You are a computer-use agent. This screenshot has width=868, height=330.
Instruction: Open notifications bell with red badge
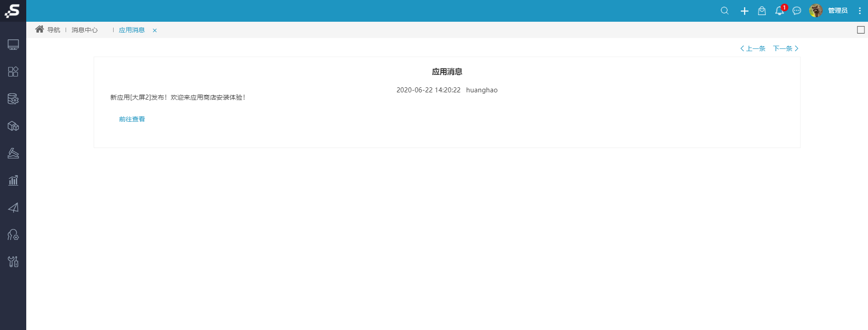(780, 10)
